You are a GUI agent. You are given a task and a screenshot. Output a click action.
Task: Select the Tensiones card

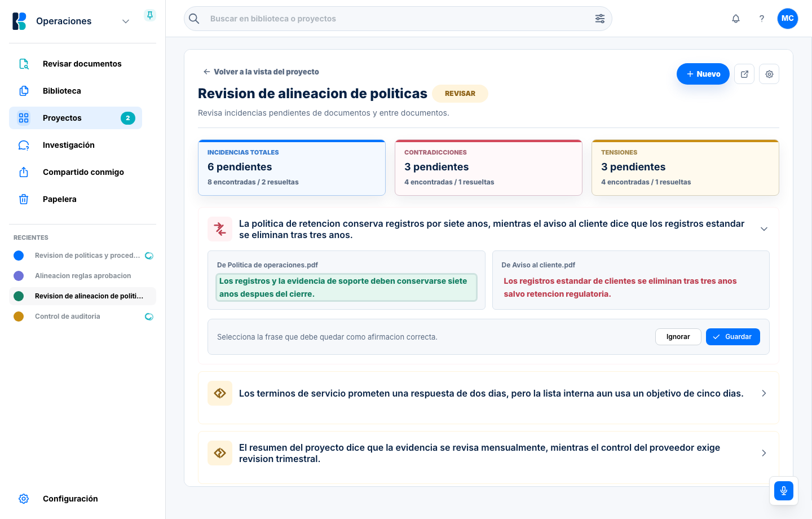[x=685, y=168]
